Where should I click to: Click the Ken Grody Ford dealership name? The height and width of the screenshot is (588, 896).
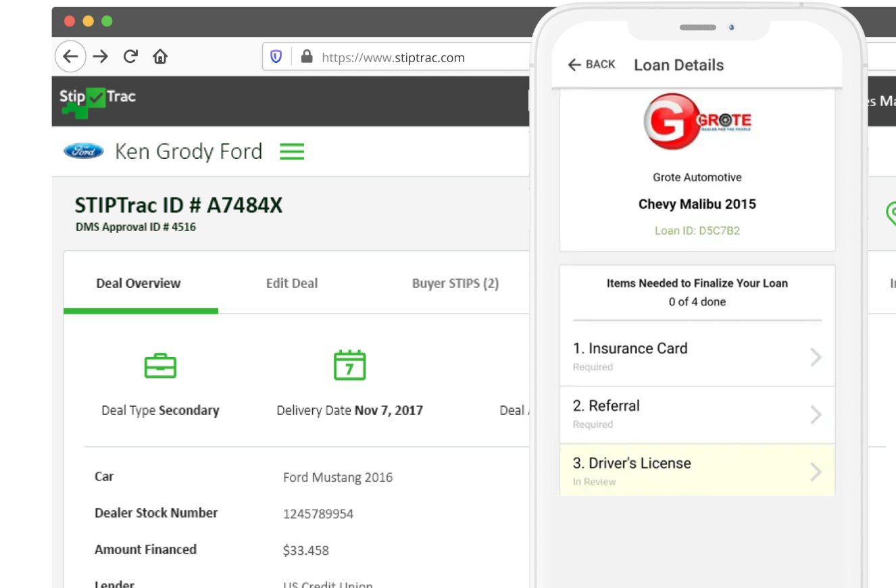tap(189, 151)
